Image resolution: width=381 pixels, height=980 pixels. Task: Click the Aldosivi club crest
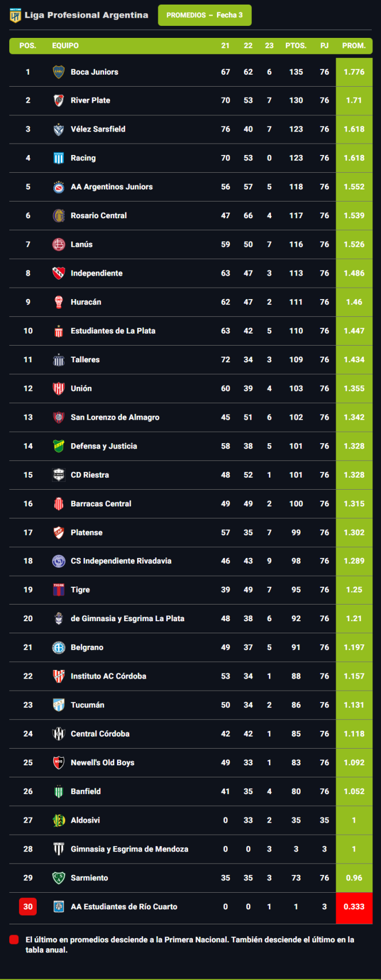(x=59, y=820)
